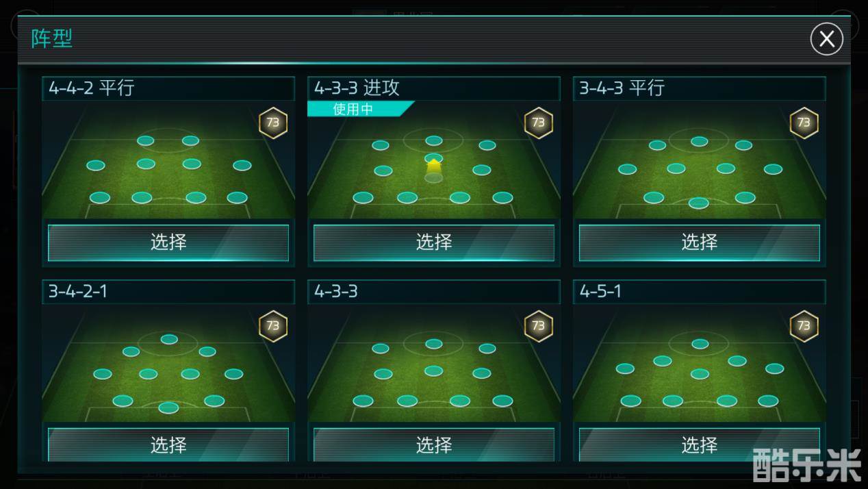Click 选择 under 4-3-3 formation

click(x=434, y=444)
